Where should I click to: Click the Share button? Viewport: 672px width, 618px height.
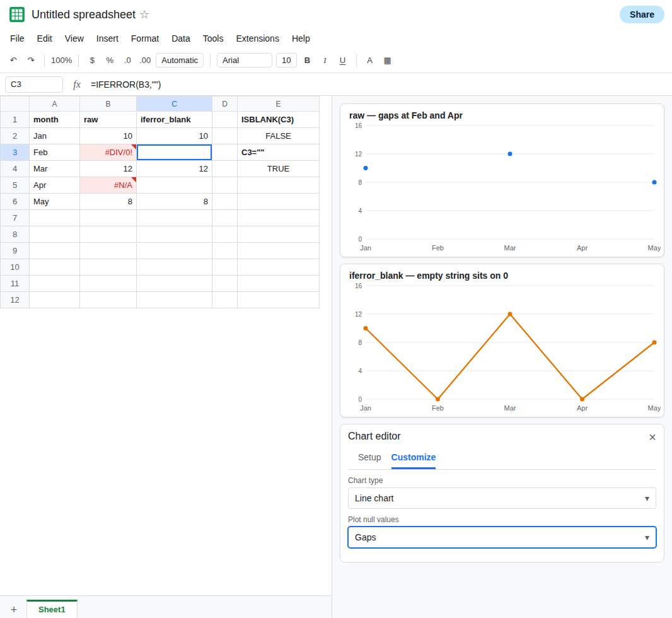(642, 15)
